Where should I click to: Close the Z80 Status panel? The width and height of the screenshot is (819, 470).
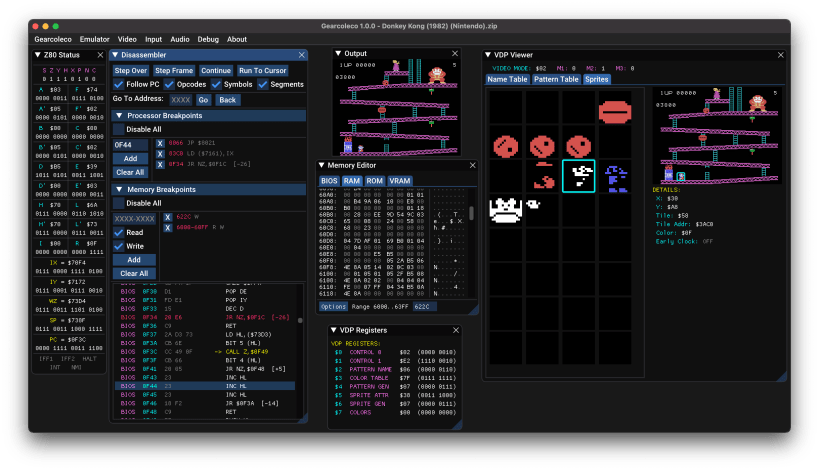100,55
